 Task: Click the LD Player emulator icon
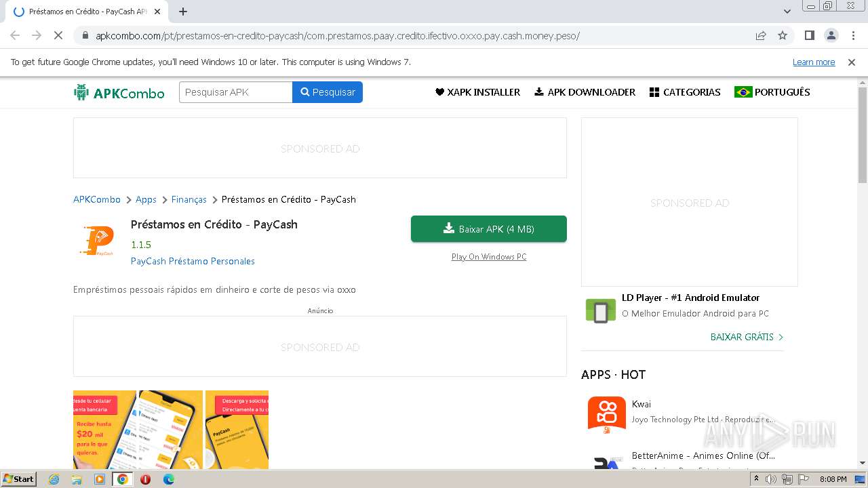pos(600,310)
